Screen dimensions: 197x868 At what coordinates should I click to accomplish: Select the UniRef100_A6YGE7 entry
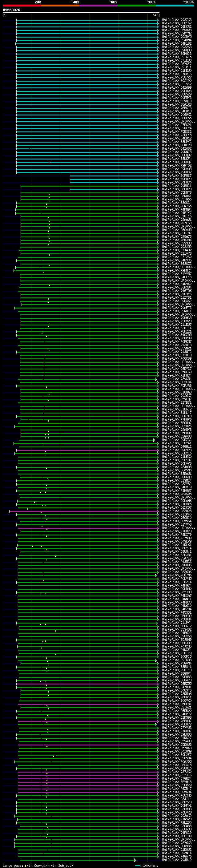(177, 64)
